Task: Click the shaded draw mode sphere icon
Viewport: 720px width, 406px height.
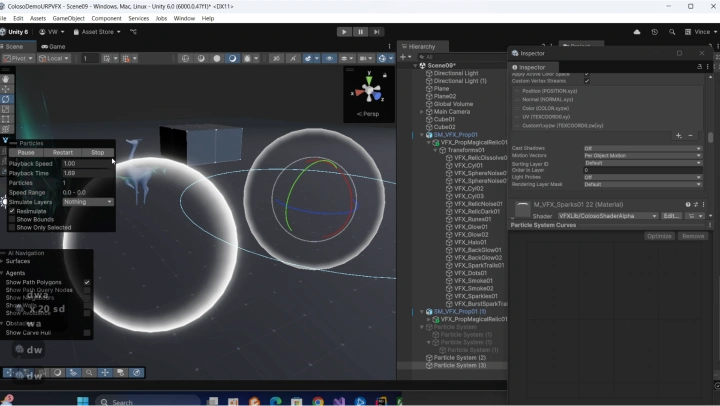Action: pyautogui.click(x=201, y=58)
